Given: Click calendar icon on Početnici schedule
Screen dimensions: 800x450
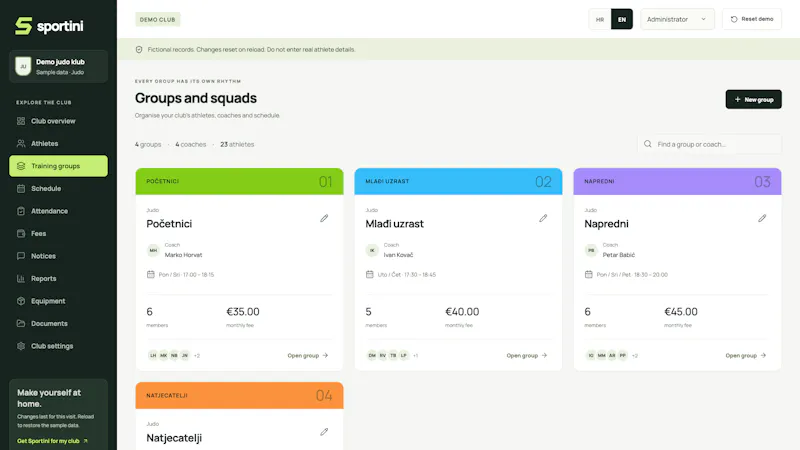Looking at the screenshot, I should coord(151,274).
